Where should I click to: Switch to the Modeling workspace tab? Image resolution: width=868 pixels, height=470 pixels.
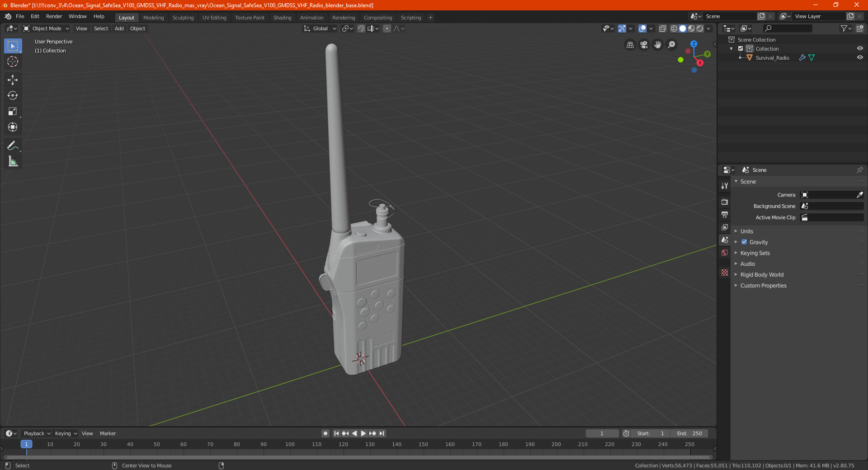tap(154, 18)
